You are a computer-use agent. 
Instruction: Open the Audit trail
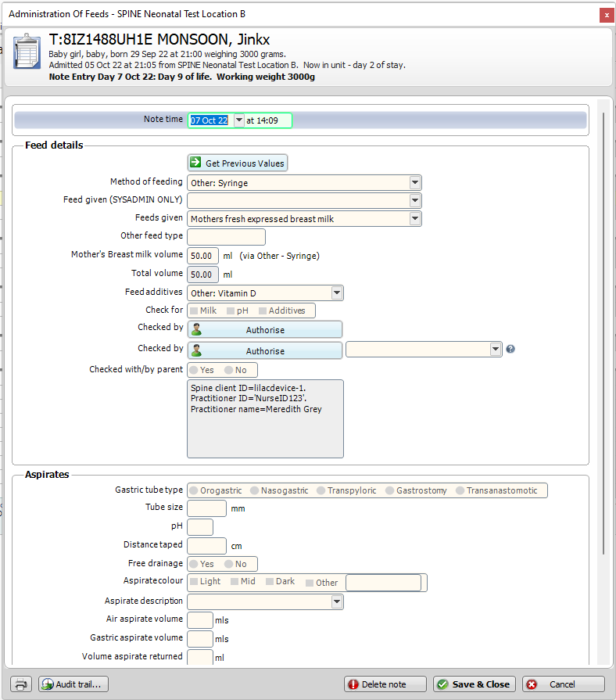pos(73,684)
